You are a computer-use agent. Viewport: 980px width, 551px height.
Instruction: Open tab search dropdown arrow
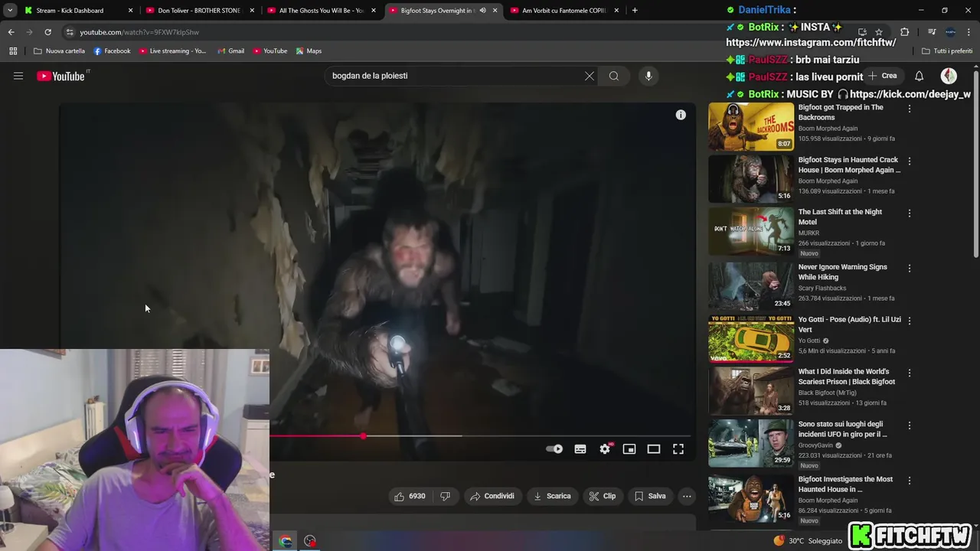[x=10, y=11]
